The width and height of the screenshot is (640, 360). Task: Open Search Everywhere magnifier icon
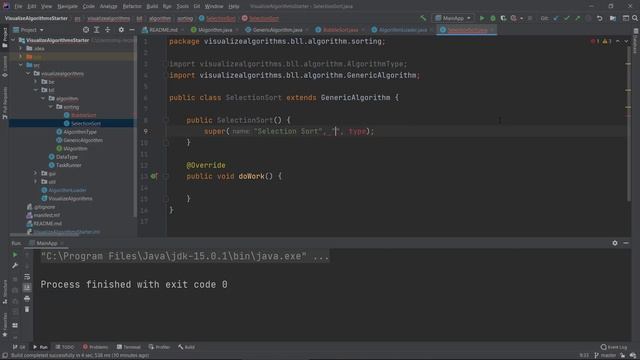pos(635,18)
